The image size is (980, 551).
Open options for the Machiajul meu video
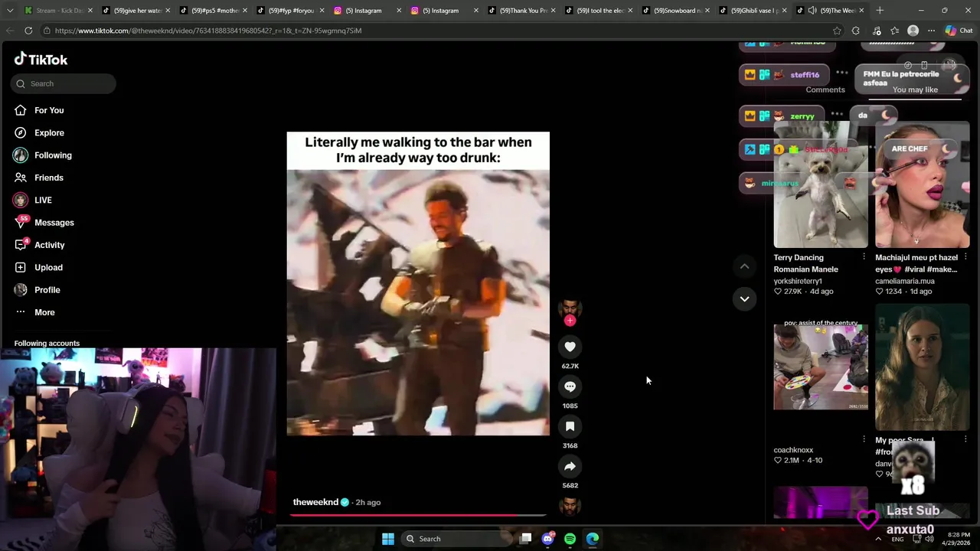pos(965,257)
